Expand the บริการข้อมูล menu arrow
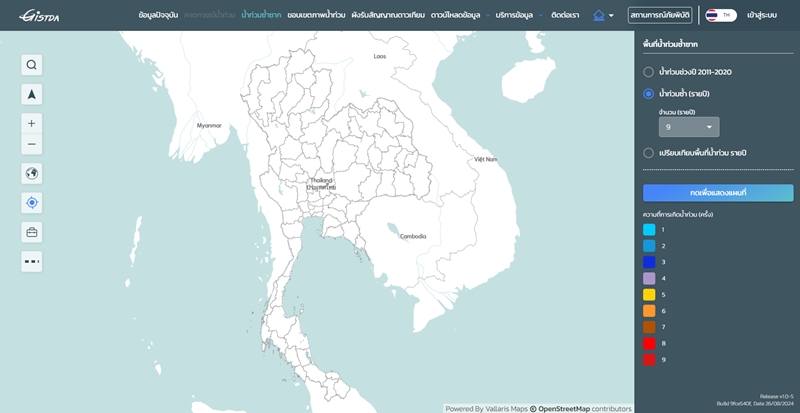 (x=540, y=16)
